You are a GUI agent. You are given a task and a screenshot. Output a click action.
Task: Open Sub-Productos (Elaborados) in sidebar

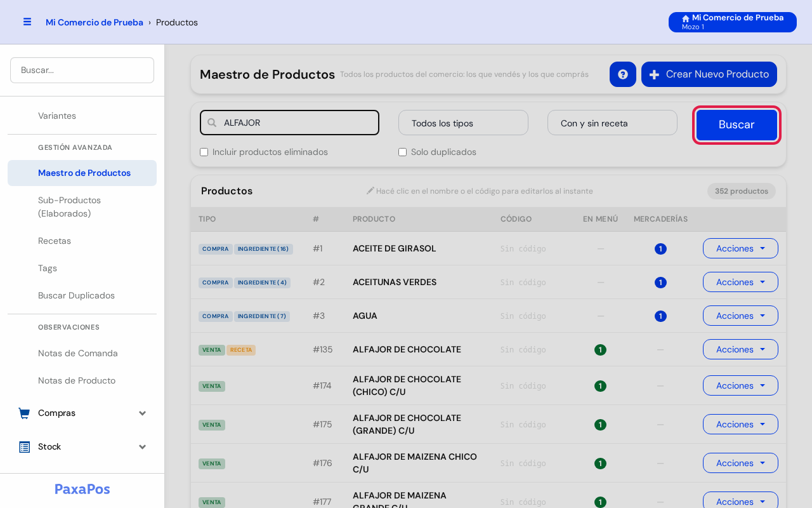pos(82,207)
